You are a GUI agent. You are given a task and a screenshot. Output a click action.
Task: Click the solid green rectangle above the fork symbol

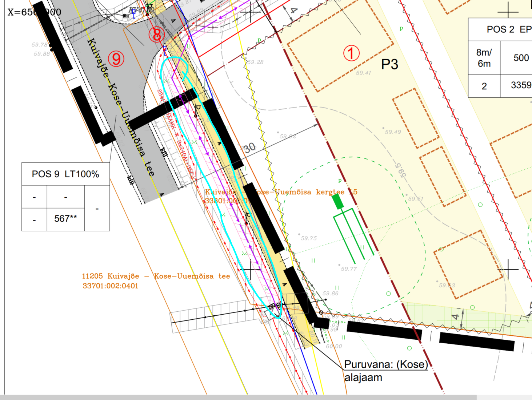338,201
